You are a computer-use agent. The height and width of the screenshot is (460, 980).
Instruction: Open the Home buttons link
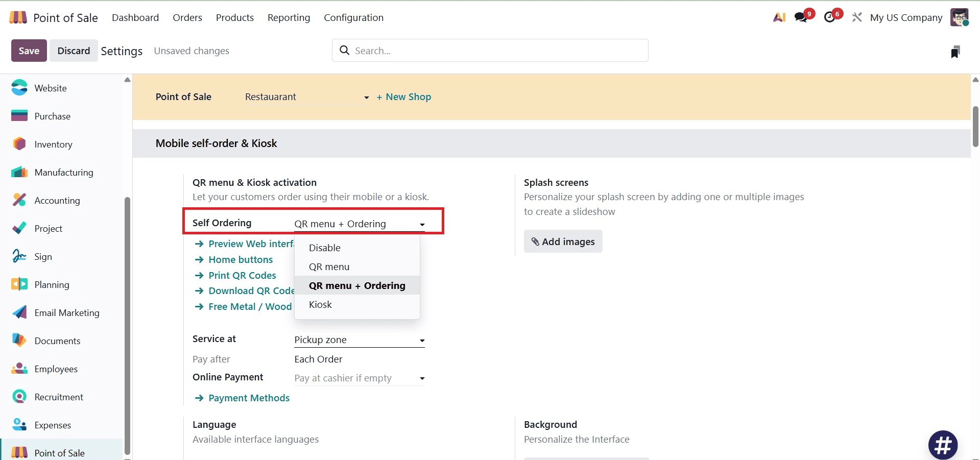234,259
